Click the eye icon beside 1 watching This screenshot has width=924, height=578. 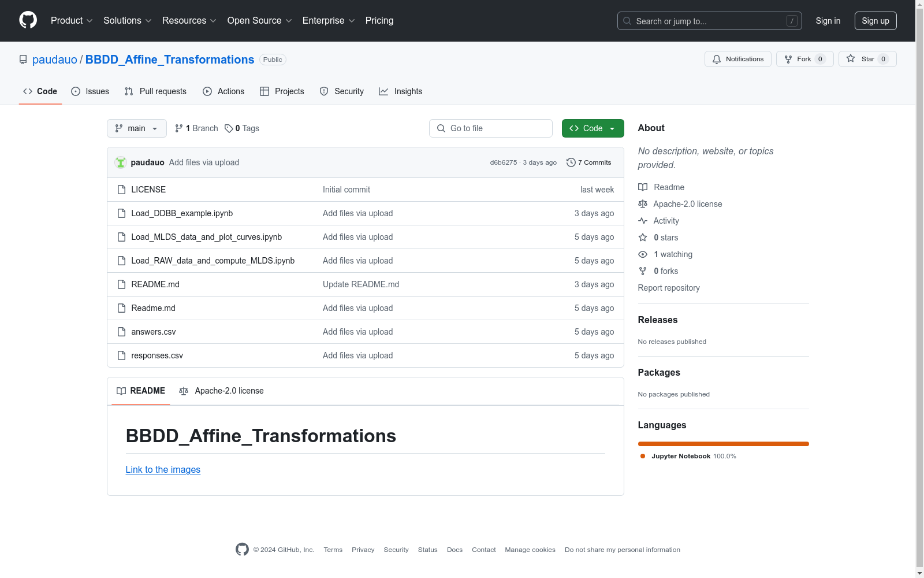[x=643, y=254]
